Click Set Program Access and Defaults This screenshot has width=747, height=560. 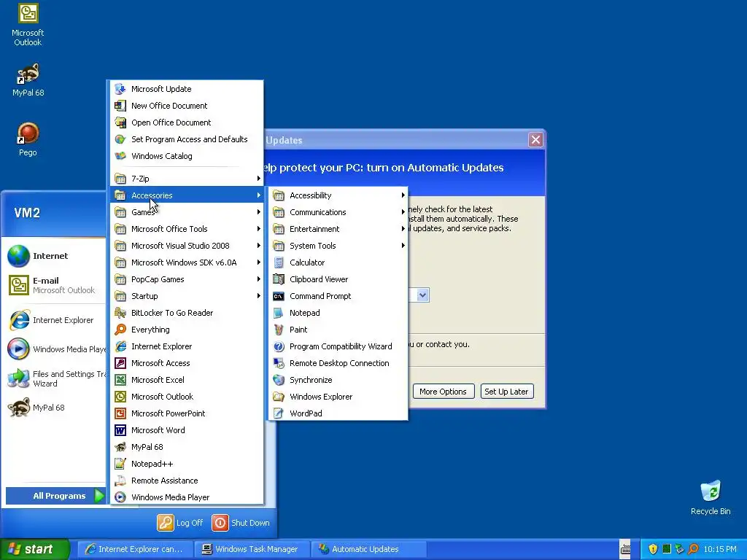tap(187, 139)
